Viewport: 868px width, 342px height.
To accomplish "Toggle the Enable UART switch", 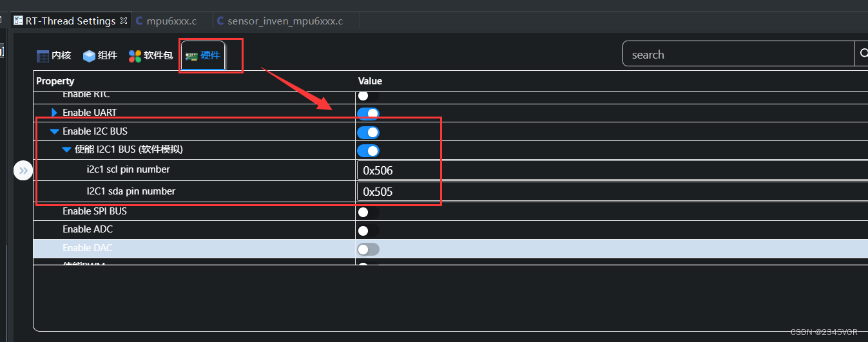I will (368, 114).
